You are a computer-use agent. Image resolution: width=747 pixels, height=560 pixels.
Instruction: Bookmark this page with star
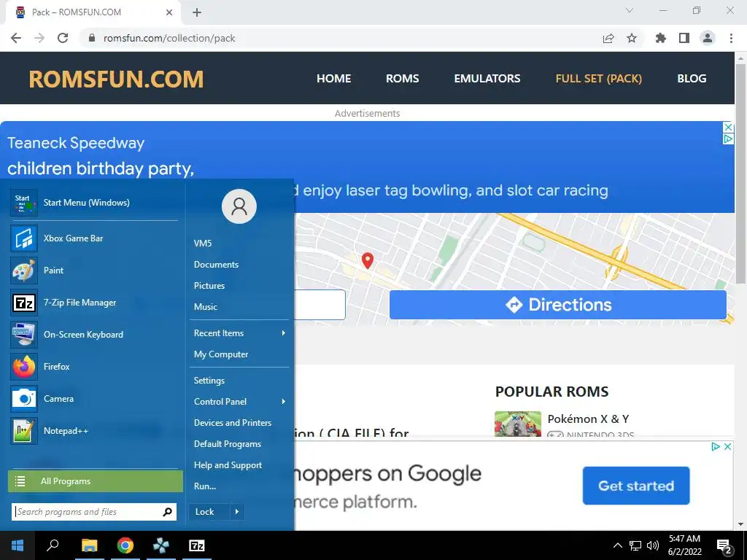632,38
